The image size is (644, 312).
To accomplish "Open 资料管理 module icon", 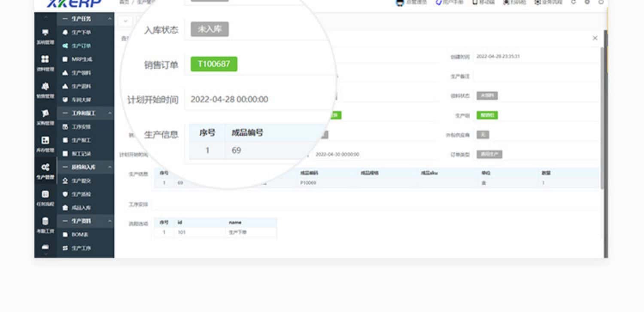I will point(45,63).
